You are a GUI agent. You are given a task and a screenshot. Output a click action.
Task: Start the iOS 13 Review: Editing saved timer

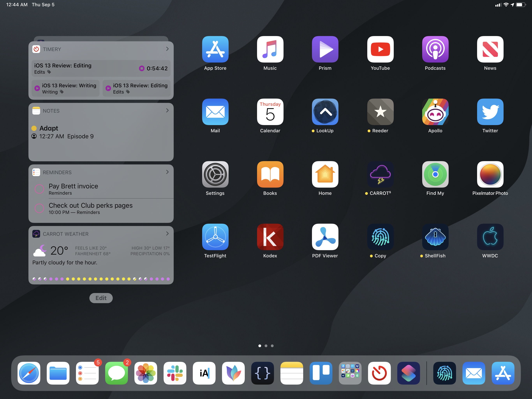(108, 88)
